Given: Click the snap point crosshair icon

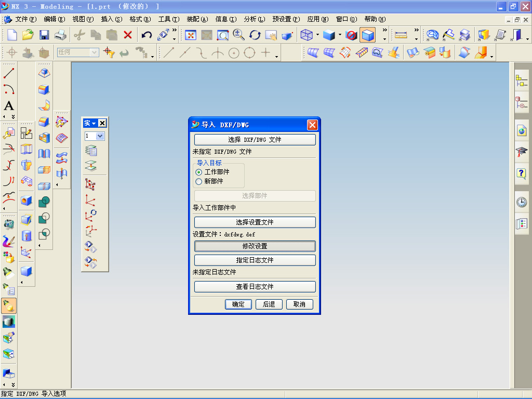Looking at the screenshot, I should 12,52.
